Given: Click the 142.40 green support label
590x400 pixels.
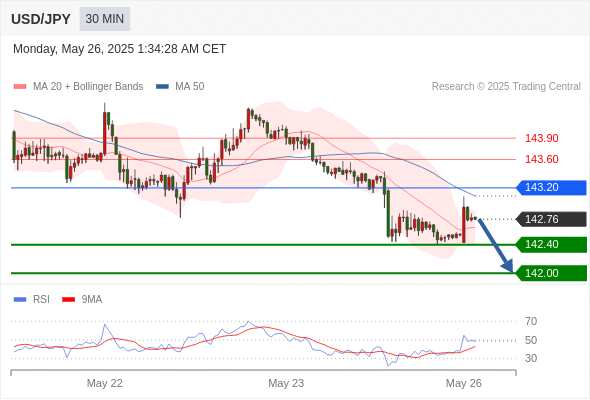Looking at the screenshot, I should point(551,244).
